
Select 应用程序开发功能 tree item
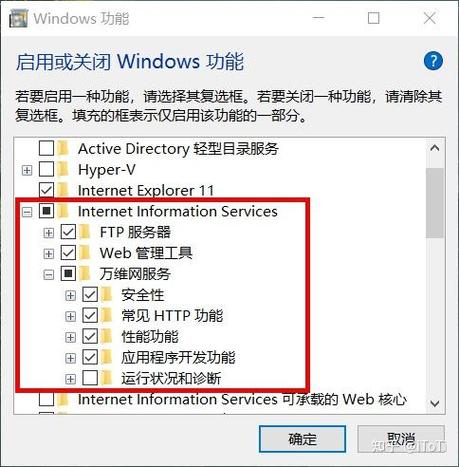(x=178, y=357)
